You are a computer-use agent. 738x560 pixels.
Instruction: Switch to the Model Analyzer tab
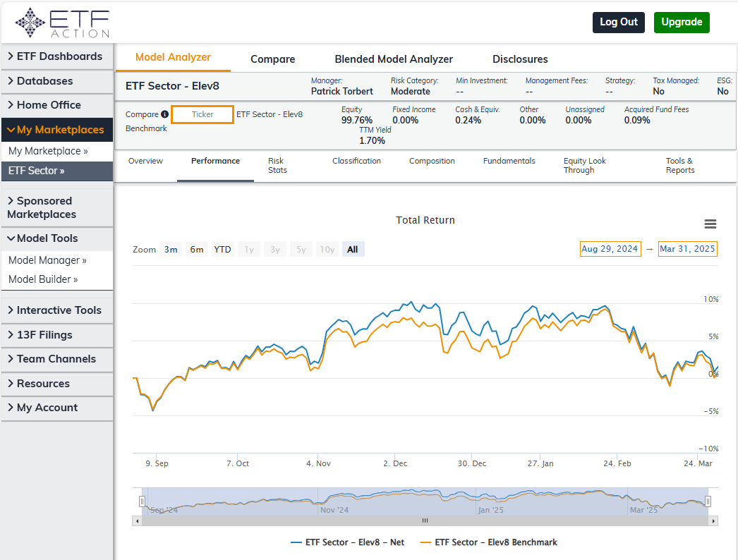pyautogui.click(x=173, y=57)
